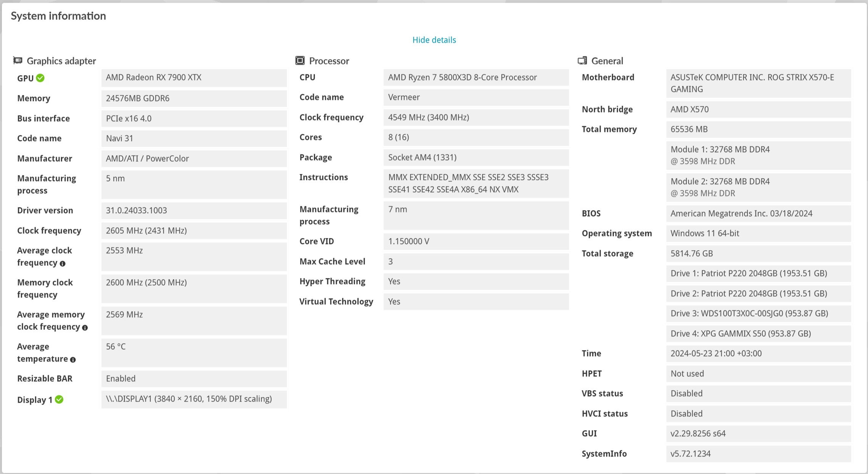This screenshot has width=868, height=474.
Task: Click the green check next to Display 1
Action: click(x=59, y=399)
